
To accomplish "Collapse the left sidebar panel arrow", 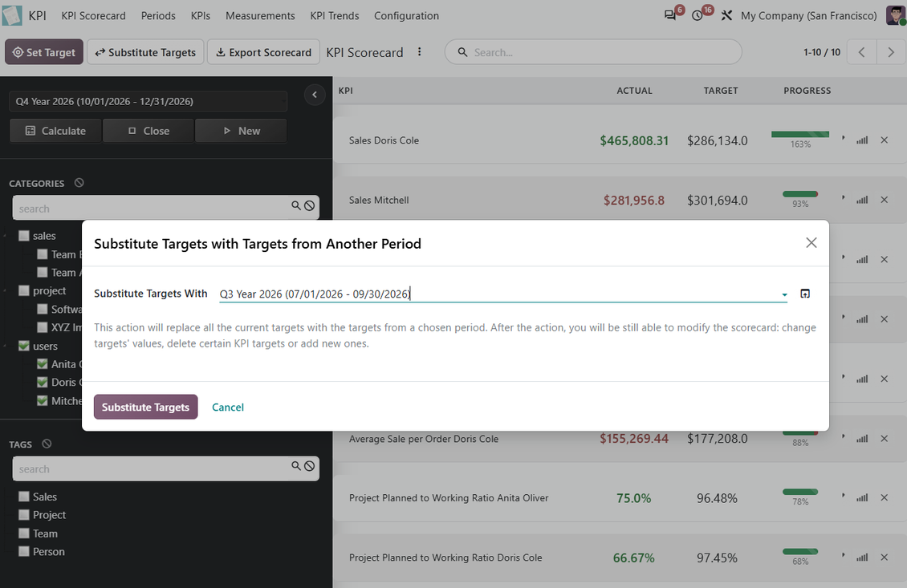I will (x=314, y=95).
